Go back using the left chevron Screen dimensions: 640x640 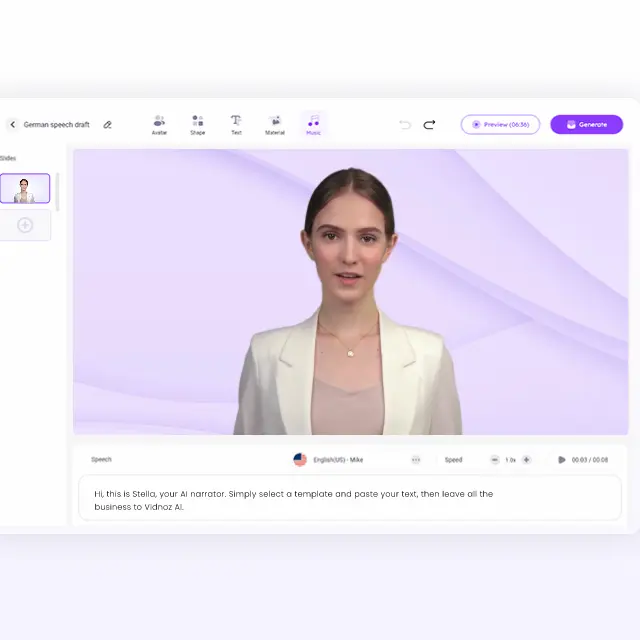click(x=12, y=125)
